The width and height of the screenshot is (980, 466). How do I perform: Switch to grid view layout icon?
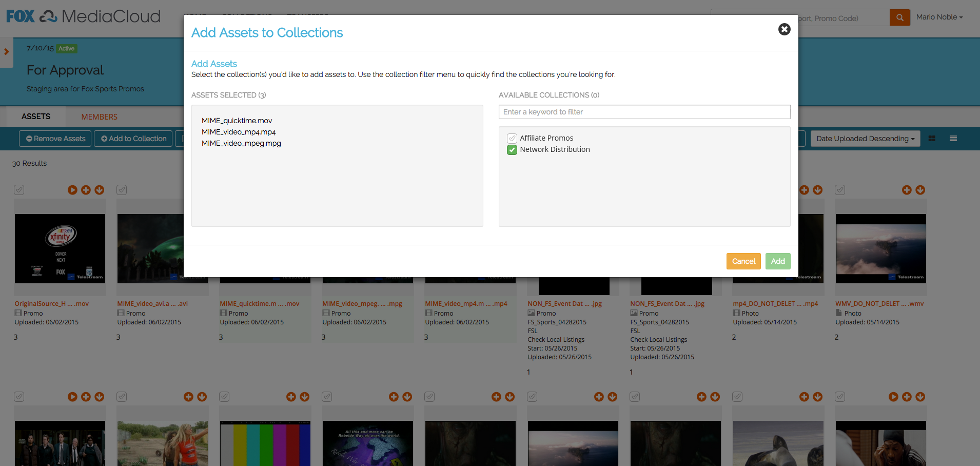pyautogui.click(x=932, y=139)
